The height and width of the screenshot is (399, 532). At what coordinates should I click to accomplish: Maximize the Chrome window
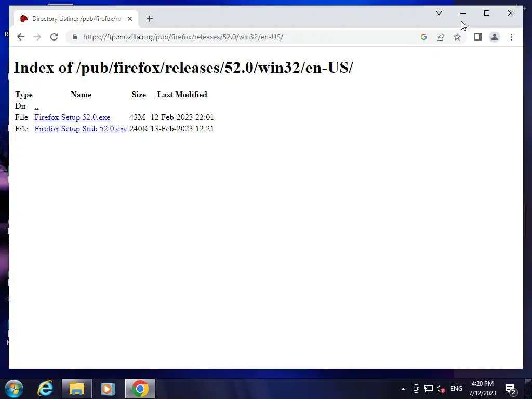point(486,13)
